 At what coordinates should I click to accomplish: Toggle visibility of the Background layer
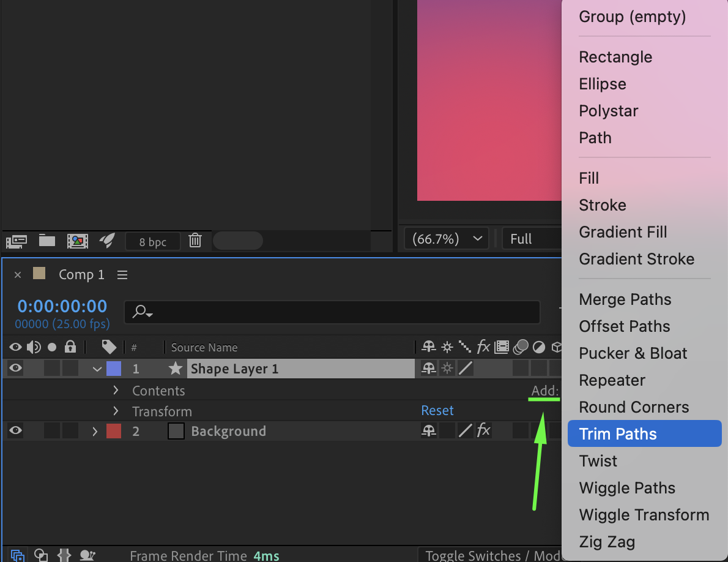(15, 431)
